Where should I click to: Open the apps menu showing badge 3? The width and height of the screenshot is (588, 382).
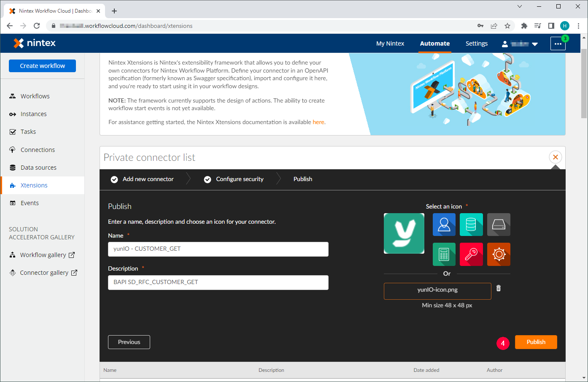click(x=558, y=43)
